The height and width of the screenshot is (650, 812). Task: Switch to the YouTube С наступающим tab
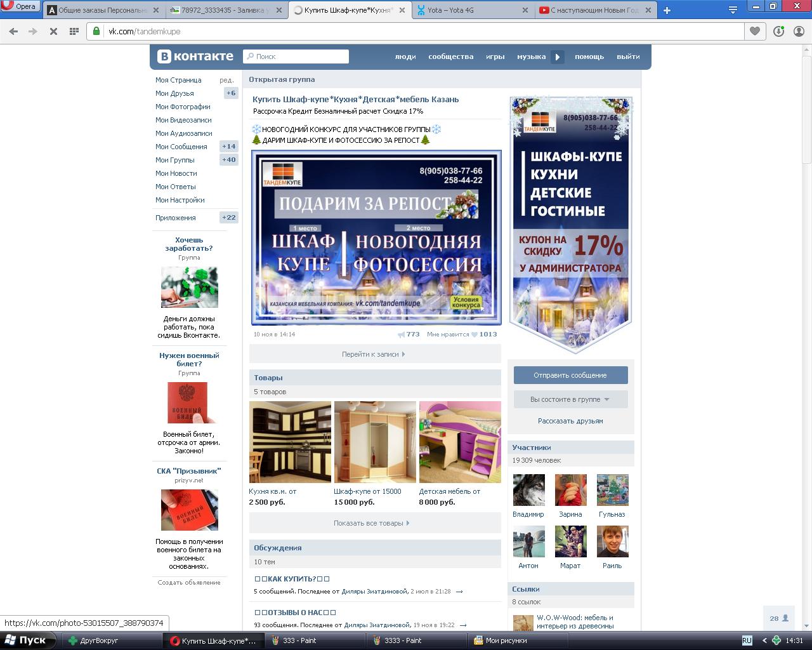[594, 10]
